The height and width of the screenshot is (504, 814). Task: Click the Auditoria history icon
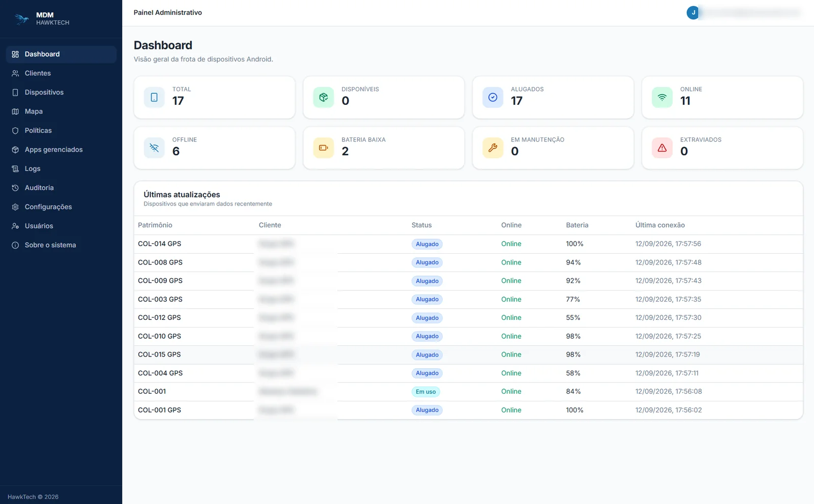[15, 188]
